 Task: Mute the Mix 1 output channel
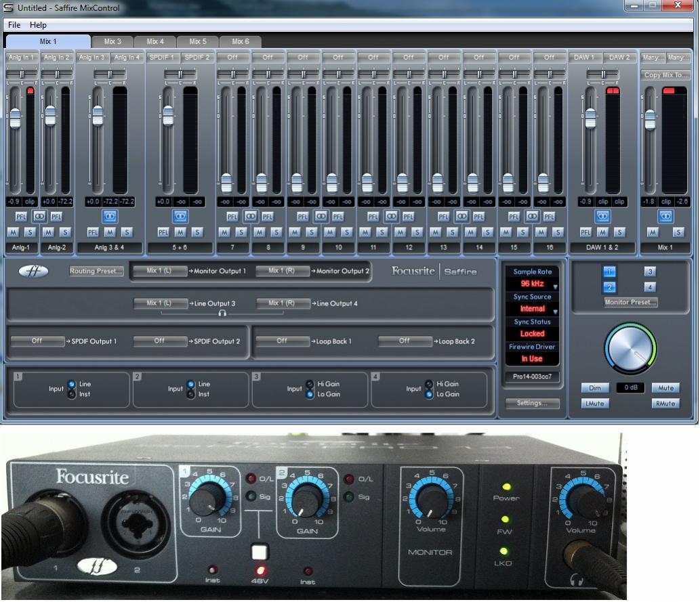point(653,232)
